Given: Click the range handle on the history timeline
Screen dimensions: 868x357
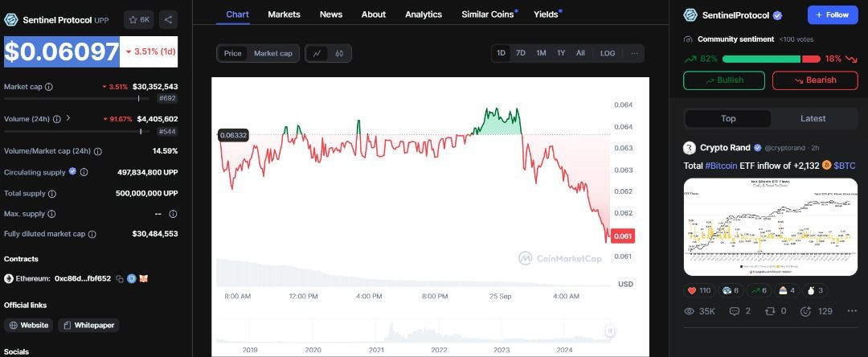Looking at the screenshot, I should [610, 330].
